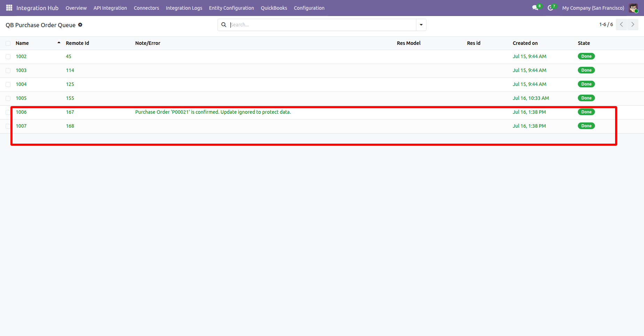The image size is (644, 336).
Task: Go to next page arrow
Action: (633, 24)
